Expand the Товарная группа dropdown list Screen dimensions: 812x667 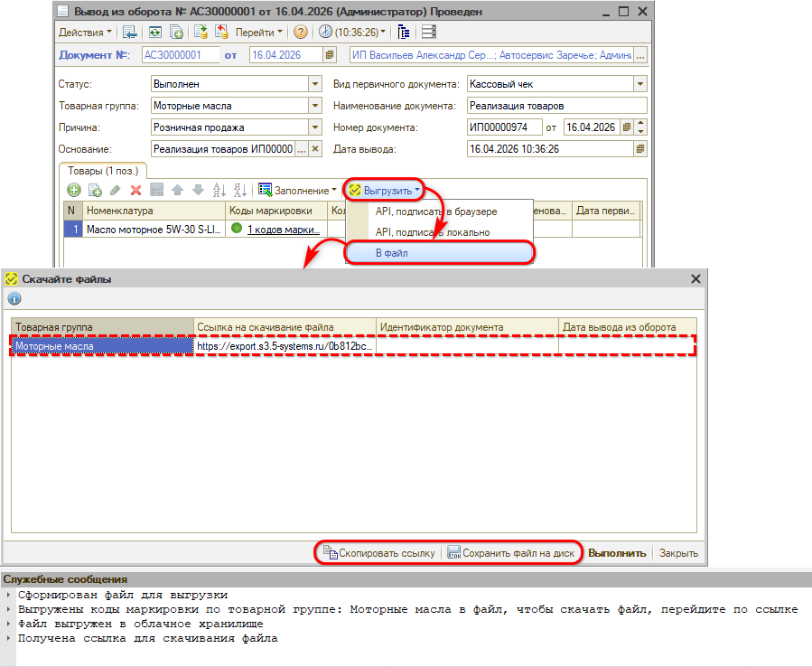point(315,106)
